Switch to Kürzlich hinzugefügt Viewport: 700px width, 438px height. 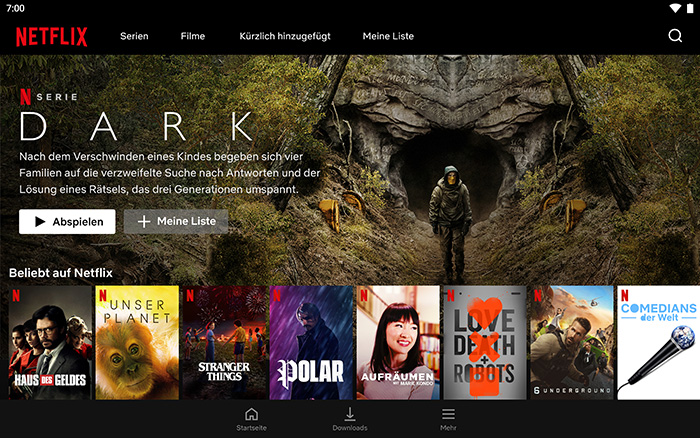pyautogui.click(x=285, y=36)
